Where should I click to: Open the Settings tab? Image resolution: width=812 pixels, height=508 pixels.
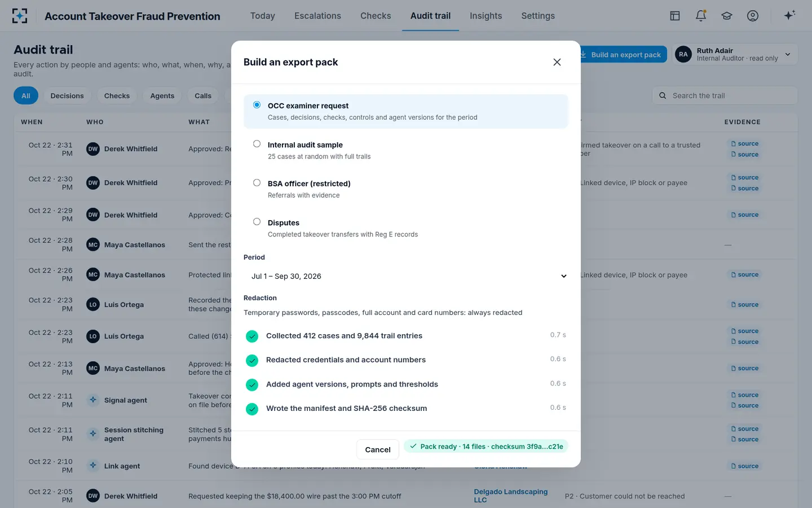pos(538,16)
